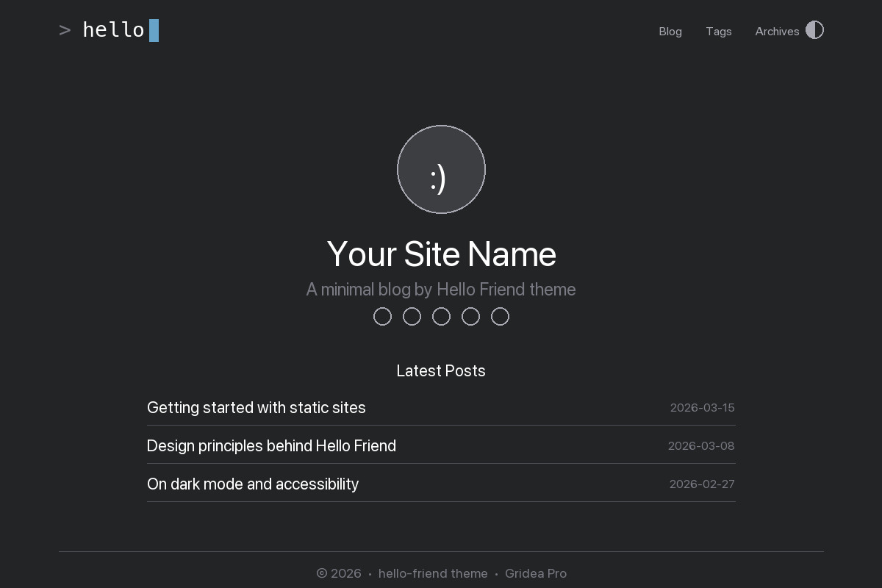882x588 pixels.
Task: Click the 'Your Site Name' heading
Action: click(441, 254)
